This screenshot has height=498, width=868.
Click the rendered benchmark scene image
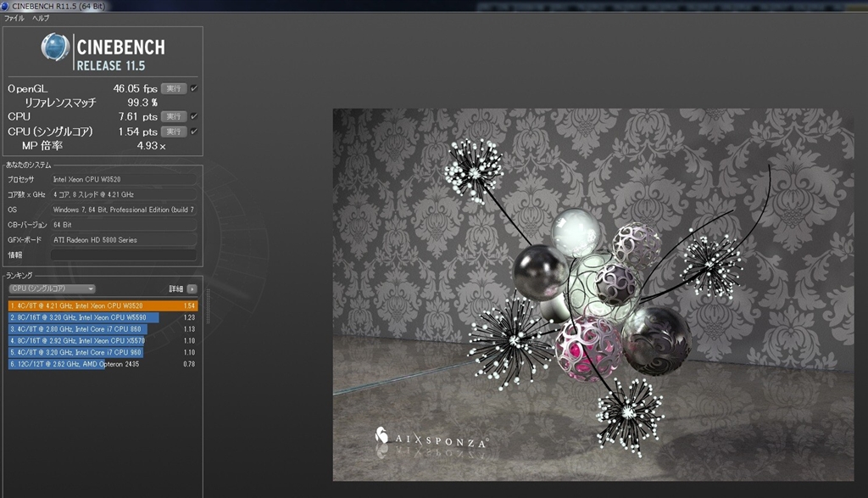[593, 294]
